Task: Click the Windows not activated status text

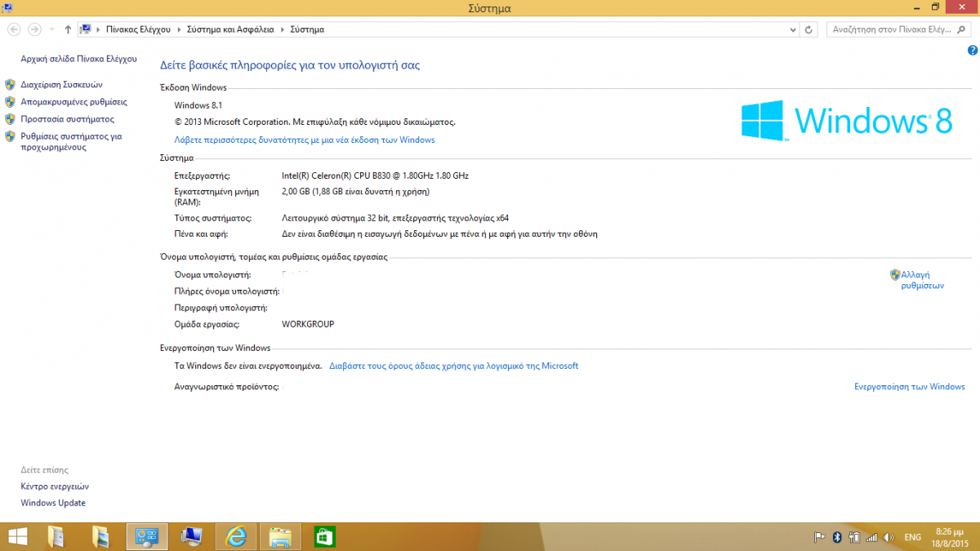Action: [248, 366]
